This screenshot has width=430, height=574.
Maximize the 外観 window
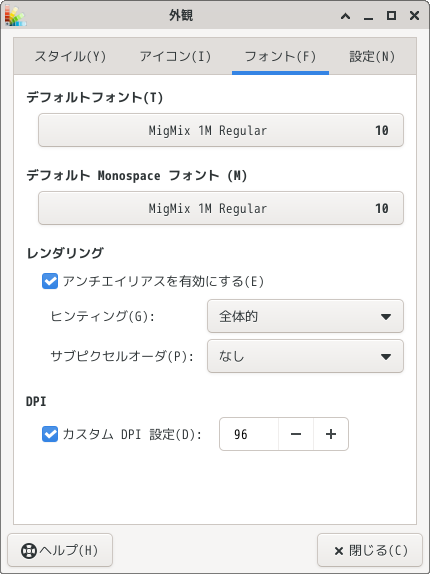tap(392, 16)
